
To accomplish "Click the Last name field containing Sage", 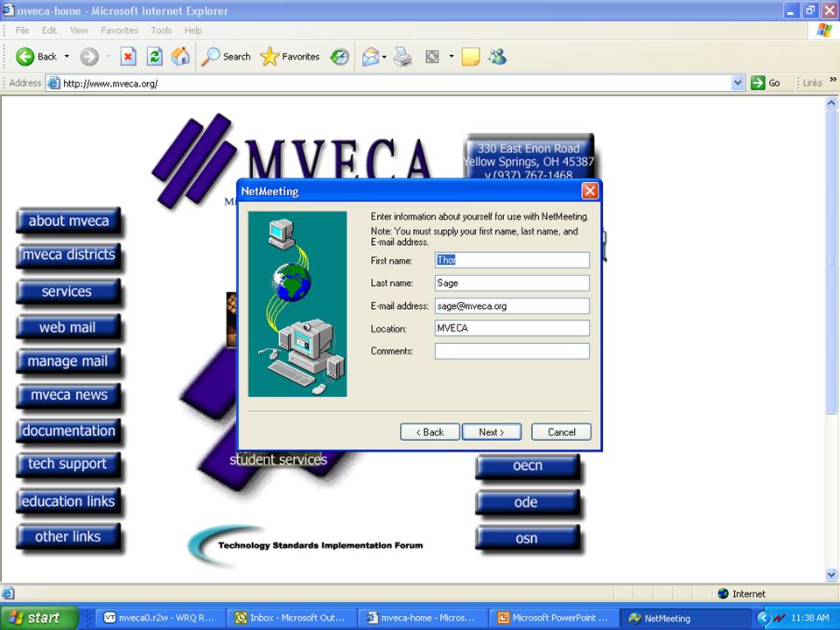I will 512,283.
